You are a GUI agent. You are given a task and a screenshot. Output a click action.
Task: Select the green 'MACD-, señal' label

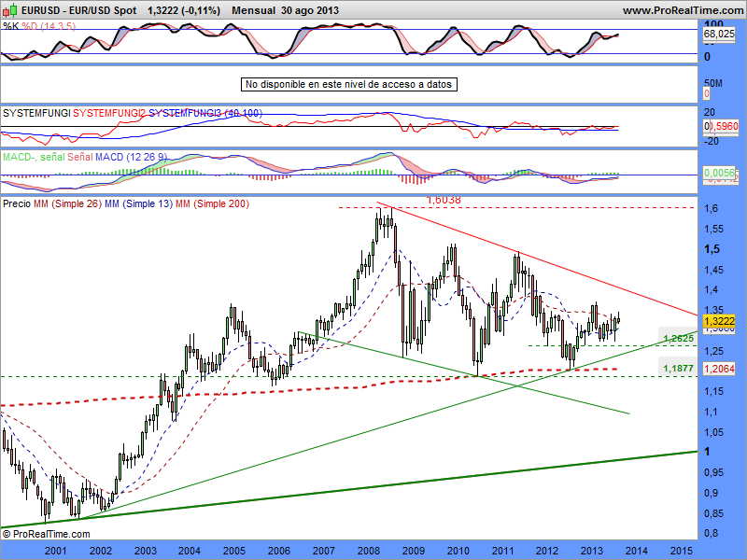[34, 157]
